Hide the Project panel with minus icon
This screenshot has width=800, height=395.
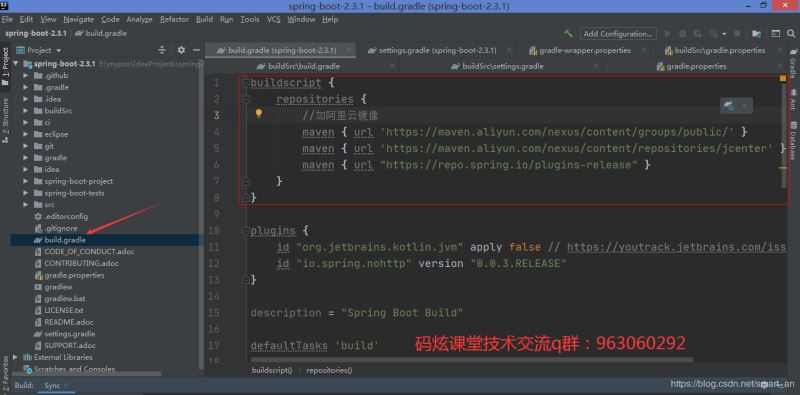[196, 50]
